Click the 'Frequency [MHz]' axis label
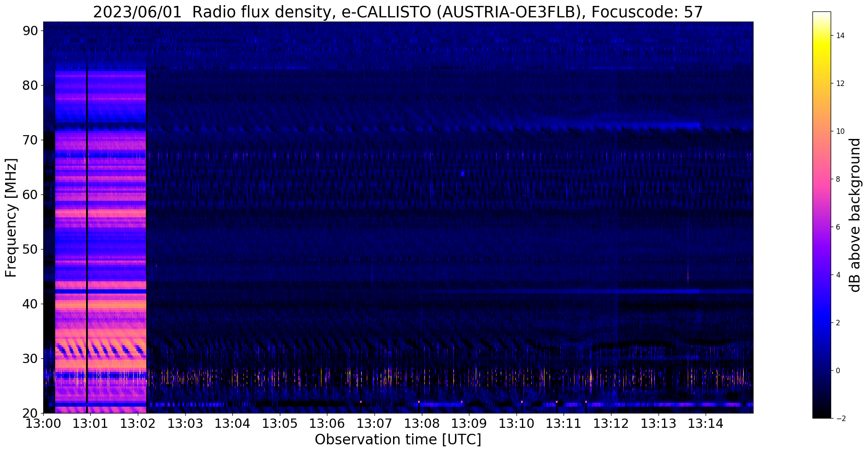868x452 pixels. 11,218
